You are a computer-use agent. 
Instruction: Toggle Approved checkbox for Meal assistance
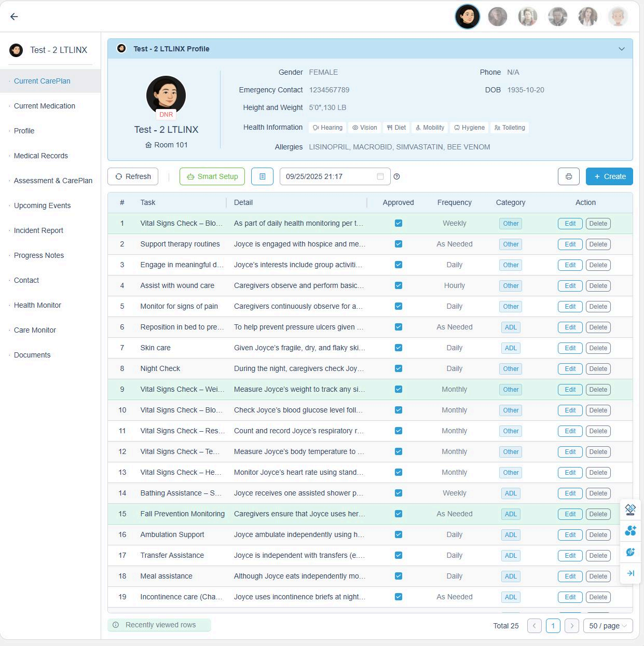pyautogui.click(x=399, y=576)
